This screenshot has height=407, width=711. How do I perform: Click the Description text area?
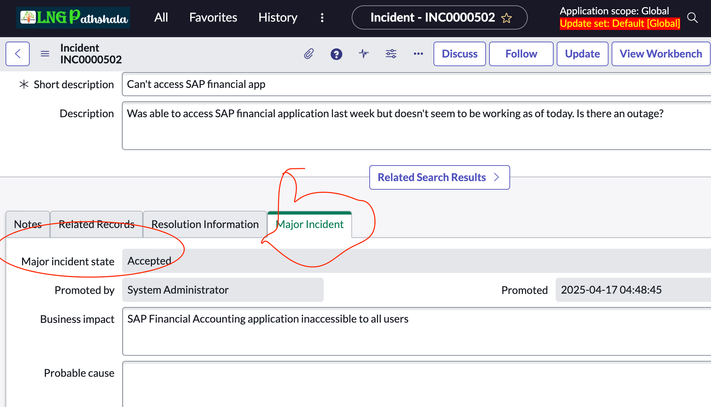click(x=416, y=126)
